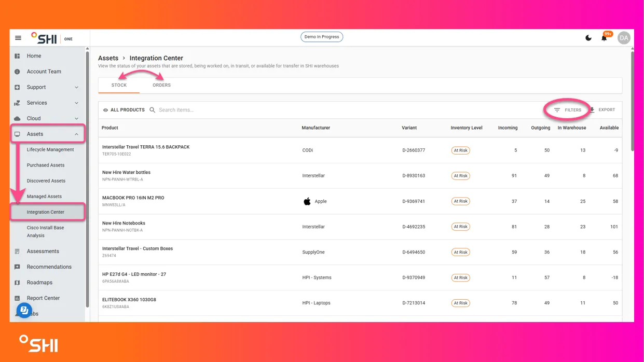Click variant D-9369741 cell
644x362 pixels.
[x=414, y=201]
